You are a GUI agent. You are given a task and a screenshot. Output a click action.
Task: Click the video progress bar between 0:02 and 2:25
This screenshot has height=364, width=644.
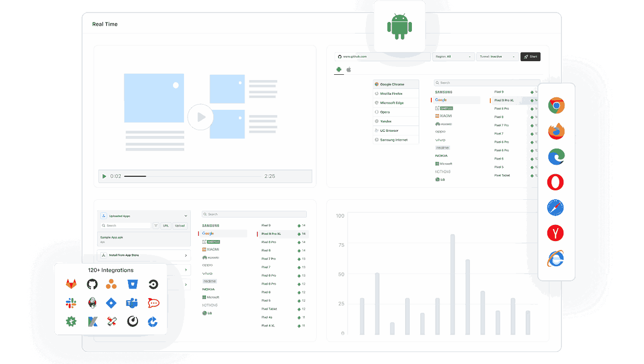[192, 176]
